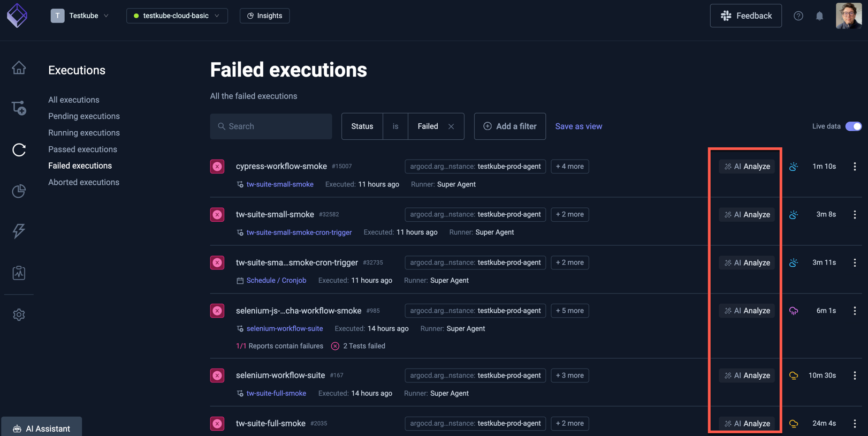Click health icon beside 6m 1s duration
Screen dimensions: 868x436
[794, 311]
